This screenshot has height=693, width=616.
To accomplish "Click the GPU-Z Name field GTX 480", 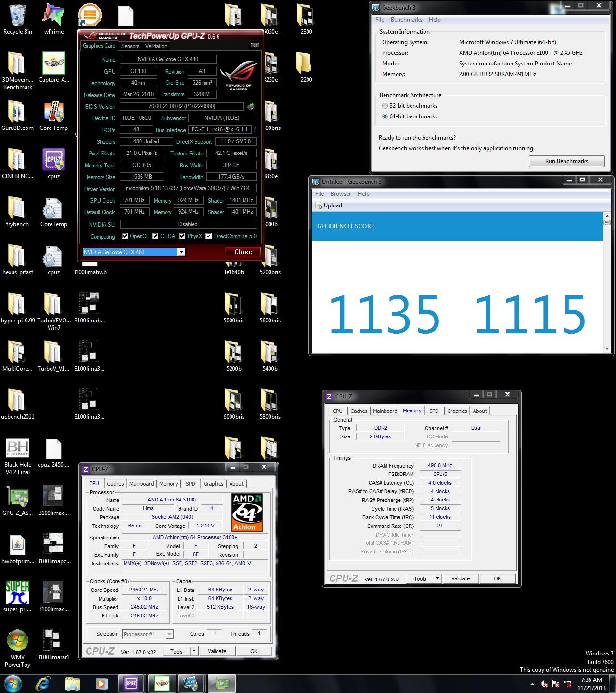I will click(168, 59).
